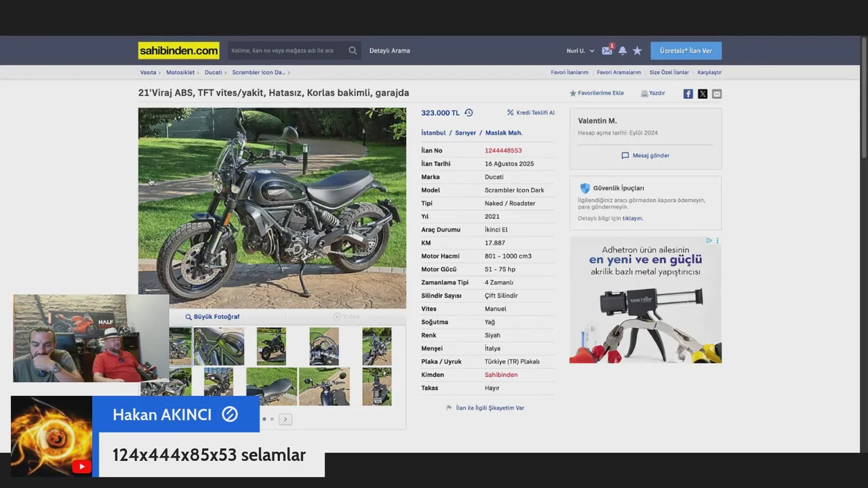Image resolution: width=868 pixels, height=488 pixels.
Task: Open messages envelope icon with badge
Action: click(x=608, y=50)
